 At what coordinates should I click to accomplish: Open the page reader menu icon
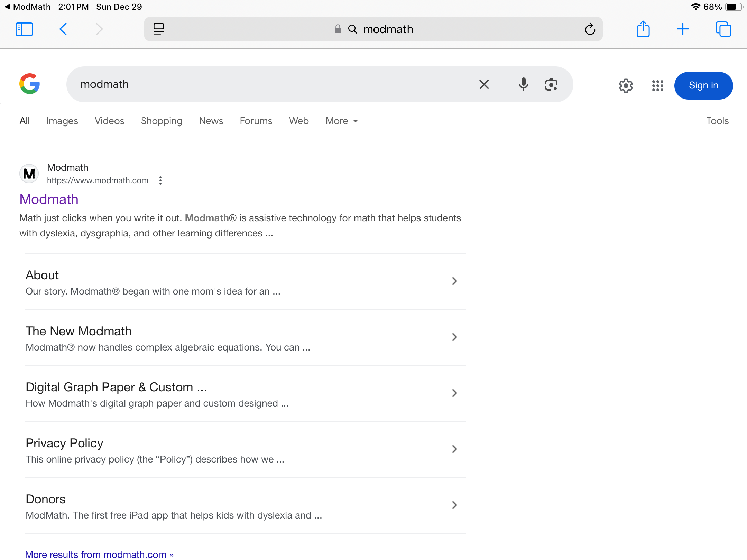click(159, 29)
